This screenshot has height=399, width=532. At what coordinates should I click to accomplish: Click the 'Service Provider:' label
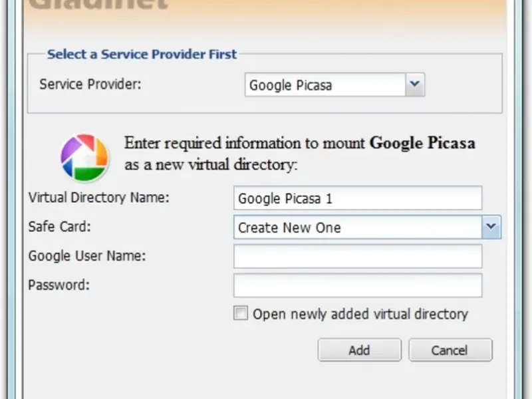[90, 84]
